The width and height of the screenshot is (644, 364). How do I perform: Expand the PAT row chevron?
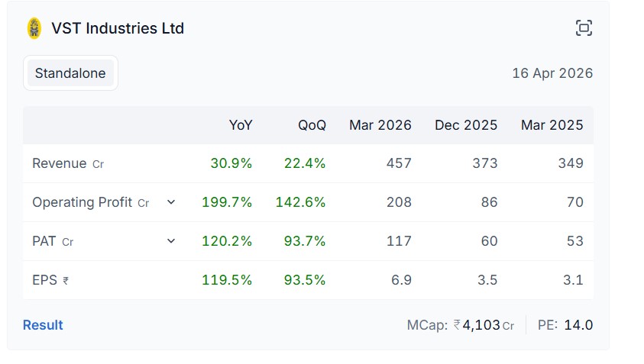(171, 241)
